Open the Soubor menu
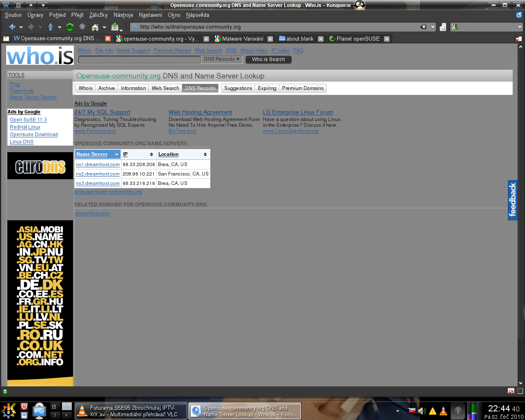 pos(13,15)
